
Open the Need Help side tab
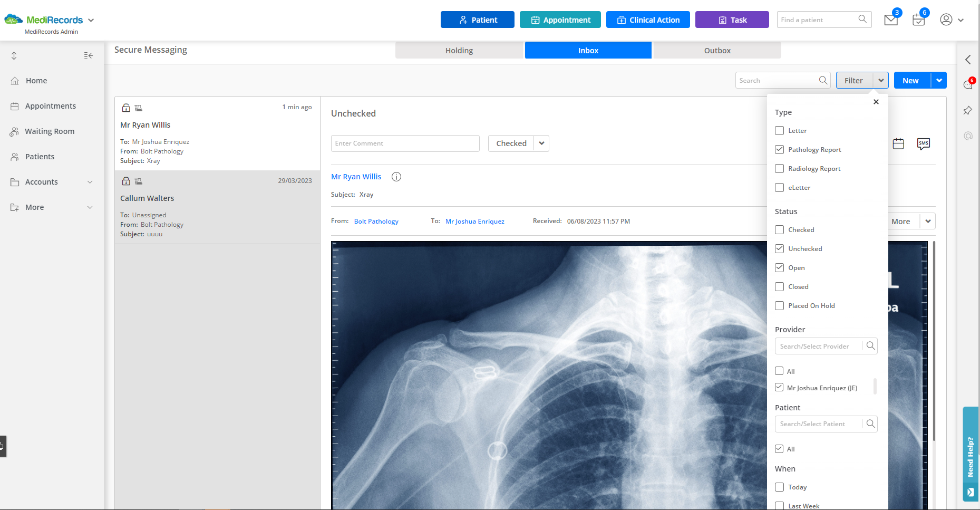(971, 454)
